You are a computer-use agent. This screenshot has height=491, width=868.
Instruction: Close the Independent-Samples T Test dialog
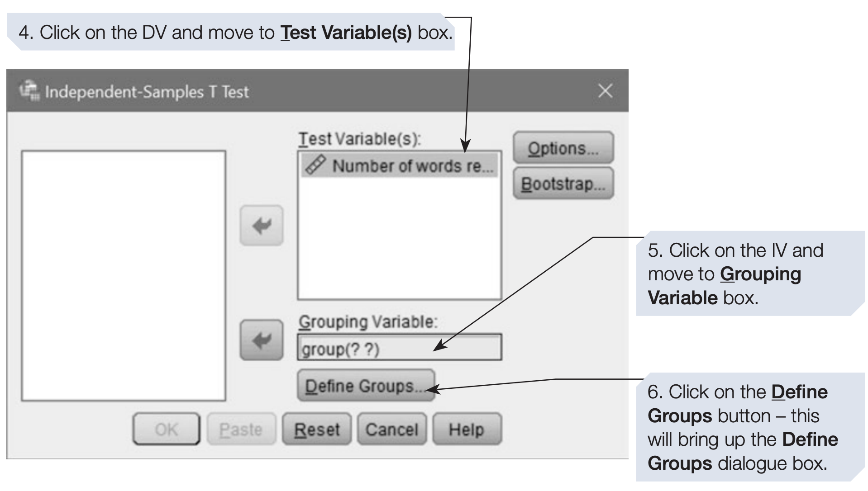605,91
